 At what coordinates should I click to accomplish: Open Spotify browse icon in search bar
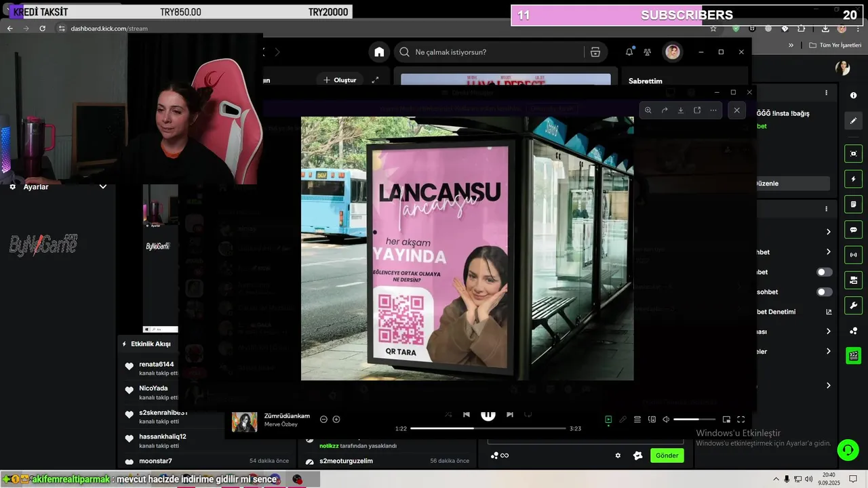595,52
